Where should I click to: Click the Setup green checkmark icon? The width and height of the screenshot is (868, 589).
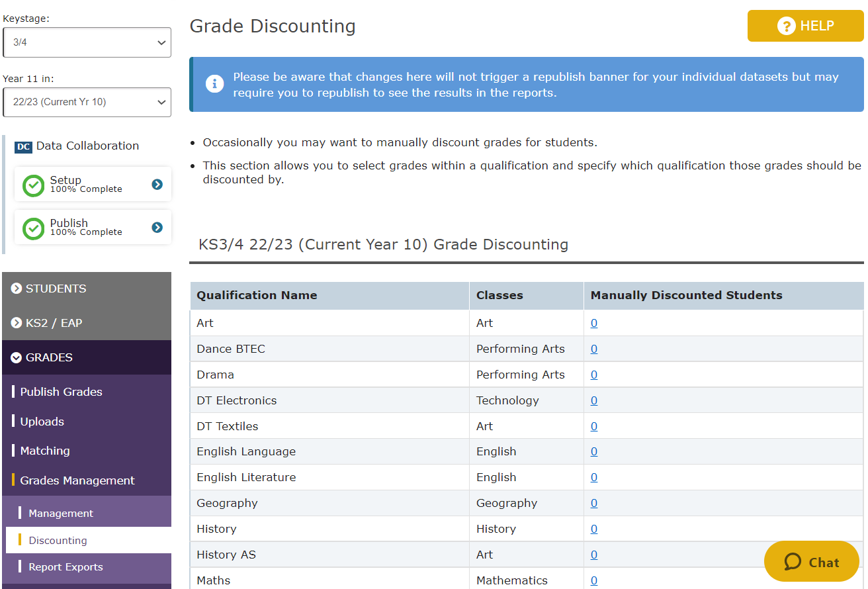(x=33, y=185)
